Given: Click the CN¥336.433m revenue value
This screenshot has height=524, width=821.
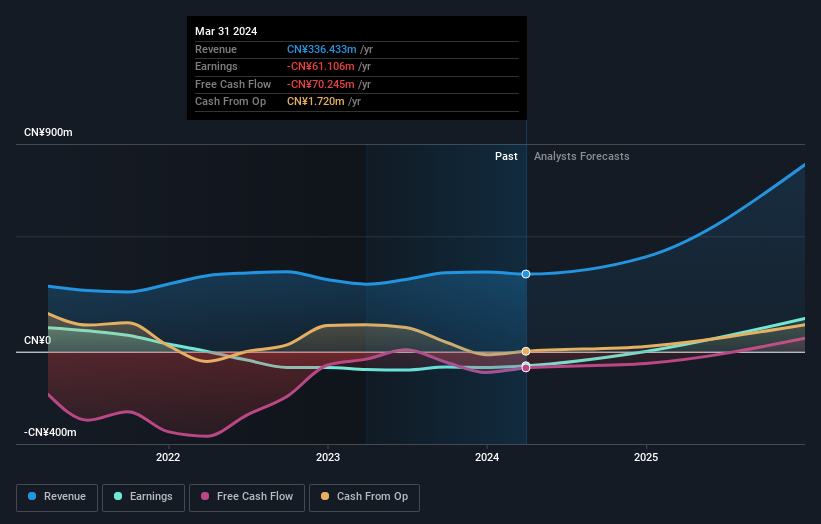Looking at the screenshot, I should [x=321, y=49].
